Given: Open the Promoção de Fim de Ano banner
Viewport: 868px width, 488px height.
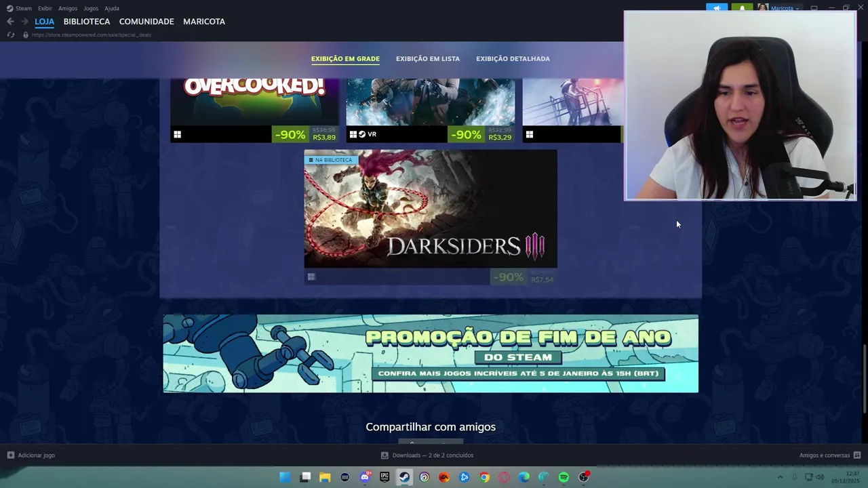Looking at the screenshot, I should click(x=431, y=353).
